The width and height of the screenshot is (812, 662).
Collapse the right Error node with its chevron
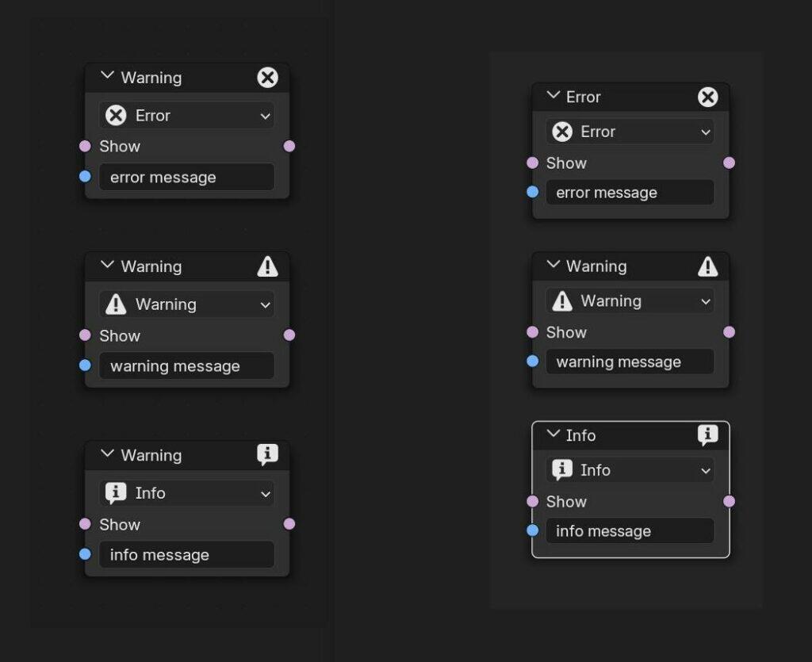553,95
